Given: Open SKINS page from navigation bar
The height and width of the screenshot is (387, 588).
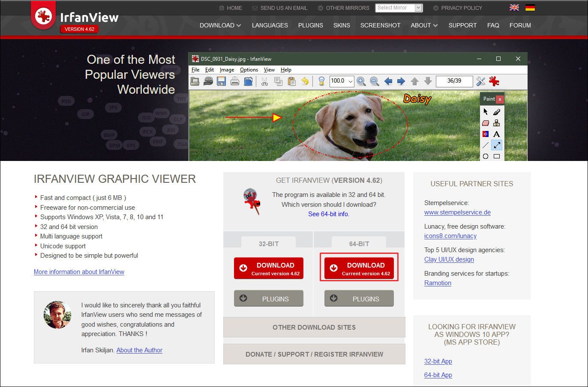Looking at the screenshot, I should click(342, 25).
